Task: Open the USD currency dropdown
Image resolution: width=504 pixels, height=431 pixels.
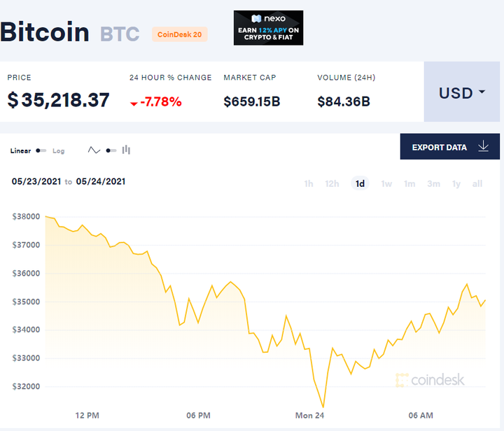Action: (x=462, y=93)
